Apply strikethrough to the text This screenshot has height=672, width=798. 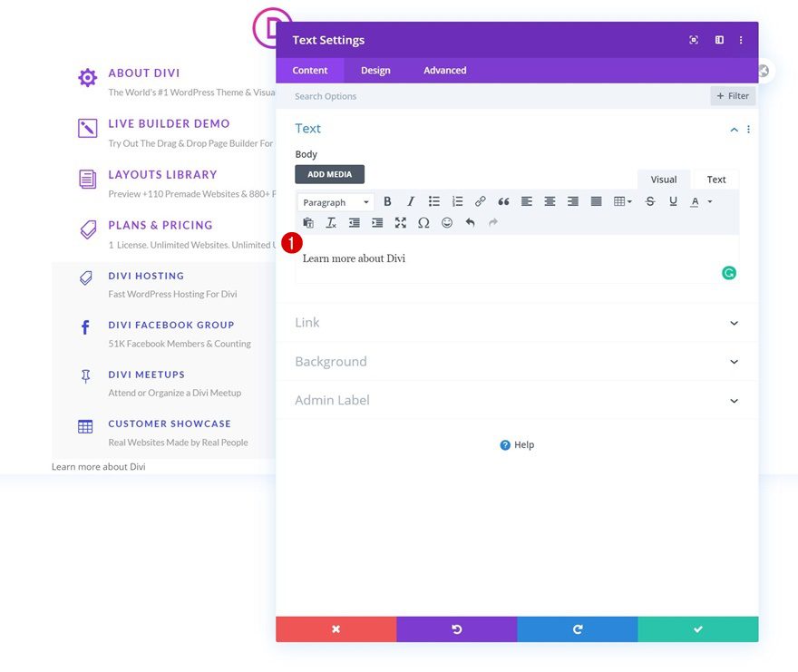coord(649,201)
